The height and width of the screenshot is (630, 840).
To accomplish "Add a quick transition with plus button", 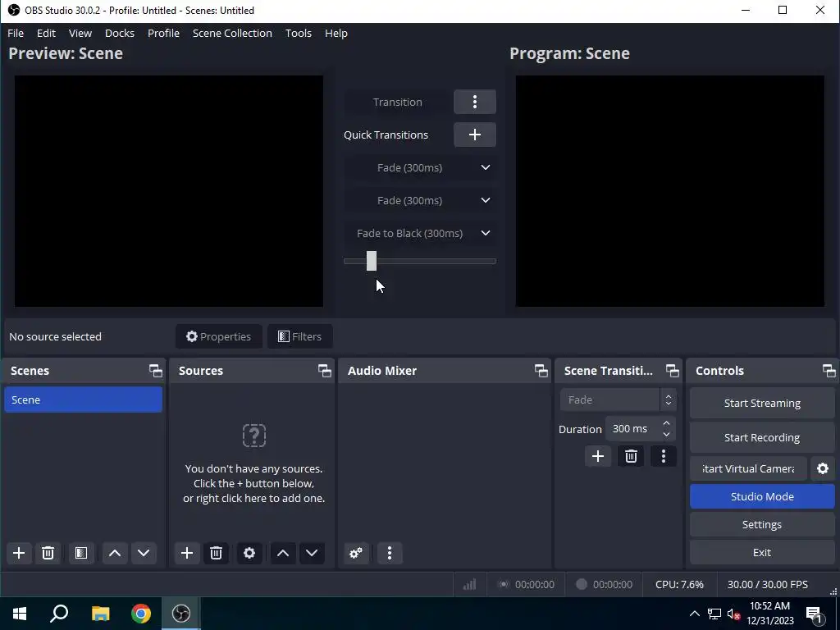I will (x=475, y=135).
